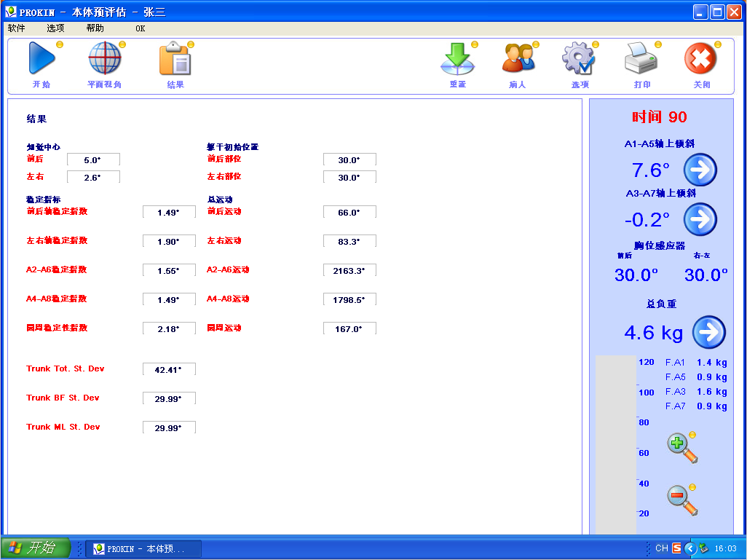Image resolution: width=747 pixels, height=560 pixels.
Task: Maximize the PROKIN window
Action: click(717, 12)
